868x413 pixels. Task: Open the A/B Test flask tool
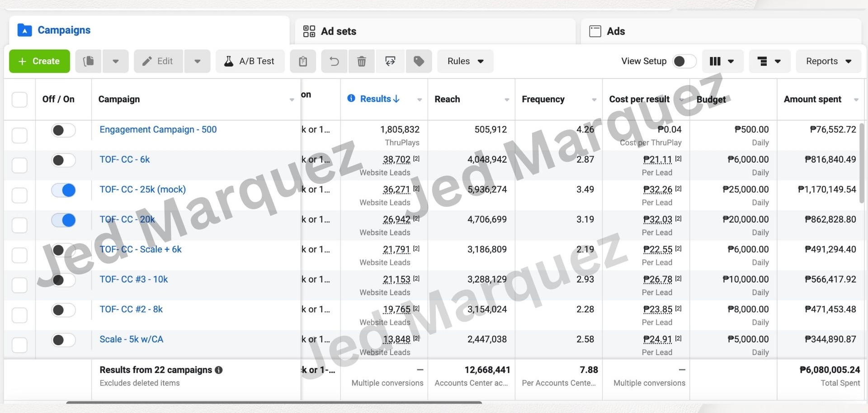click(250, 61)
